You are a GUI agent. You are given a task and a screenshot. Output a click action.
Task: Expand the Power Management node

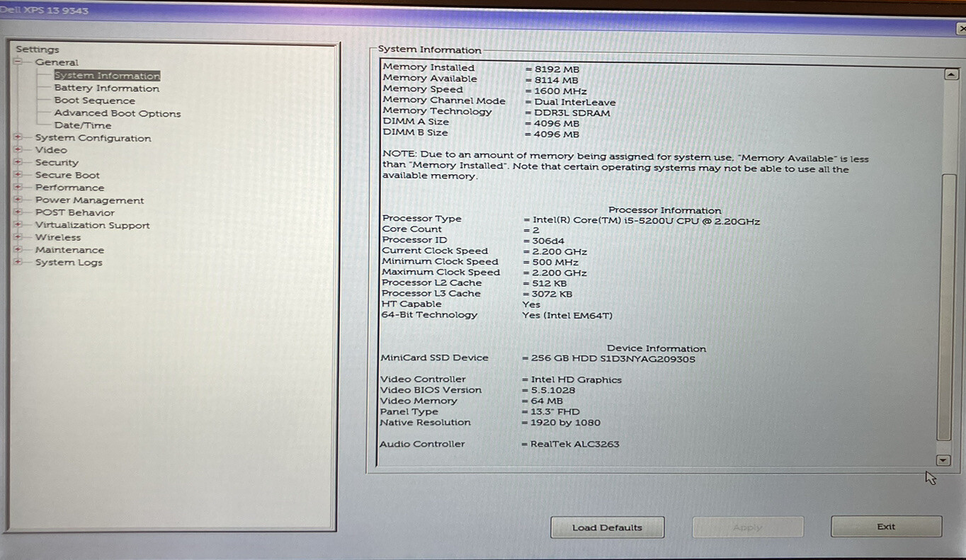(18, 200)
